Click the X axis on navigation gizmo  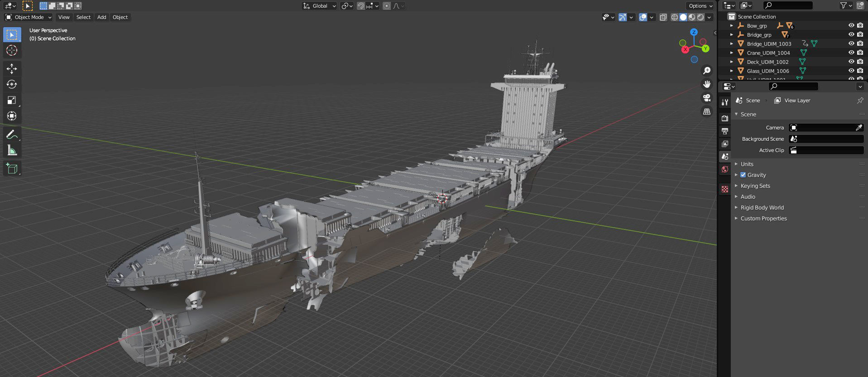click(685, 49)
